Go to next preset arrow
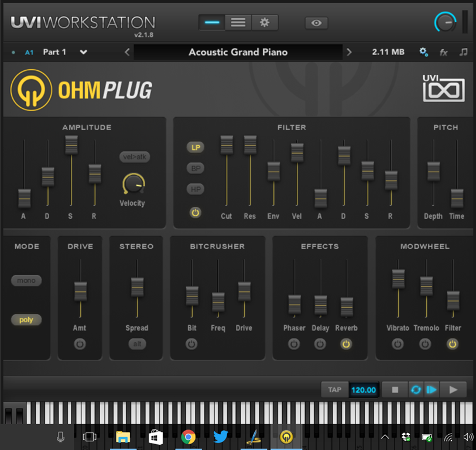 [349, 52]
